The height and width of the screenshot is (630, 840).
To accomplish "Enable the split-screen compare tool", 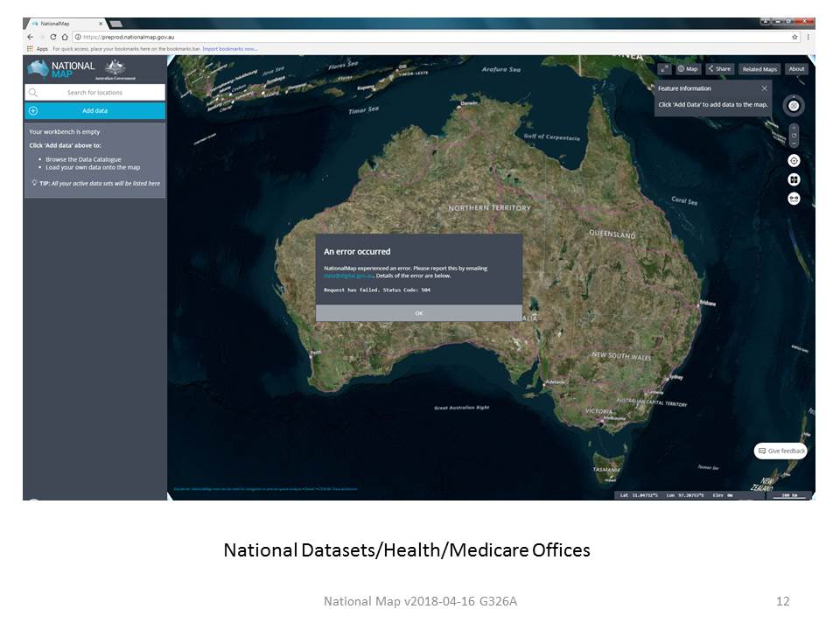I will (x=794, y=179).
